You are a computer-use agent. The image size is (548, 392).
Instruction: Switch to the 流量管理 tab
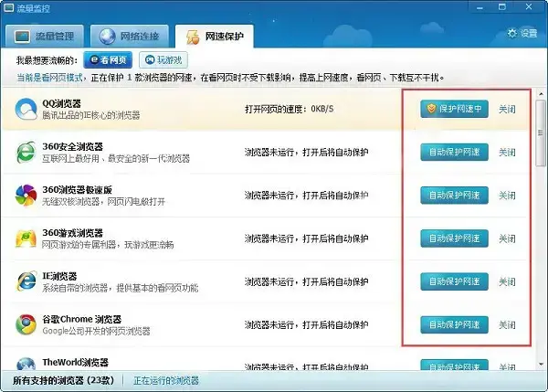[45, 36]
